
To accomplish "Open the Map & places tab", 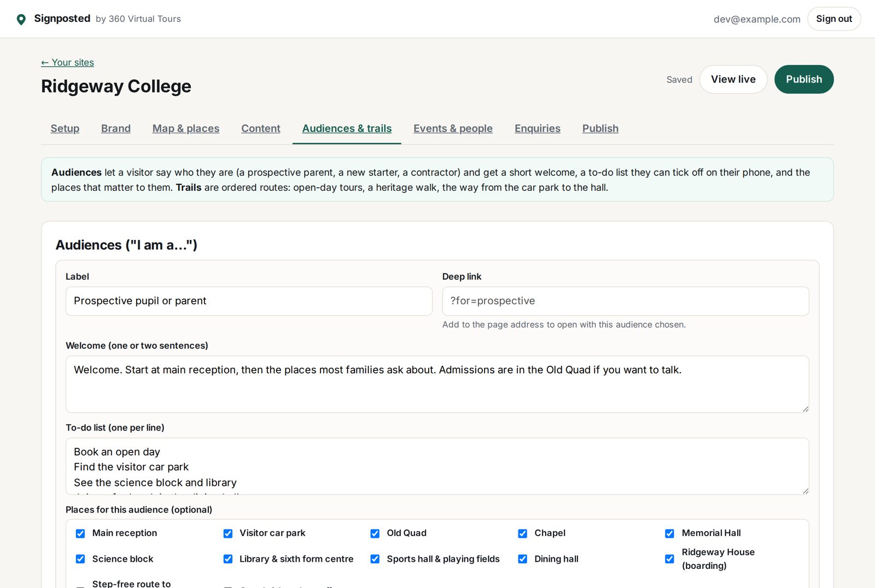I will (x=186, y=129).
